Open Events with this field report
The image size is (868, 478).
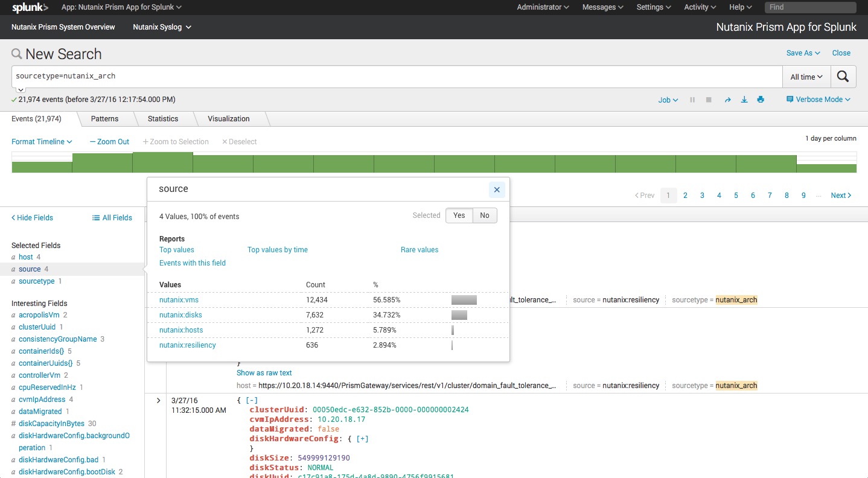(x=193, y=263)
